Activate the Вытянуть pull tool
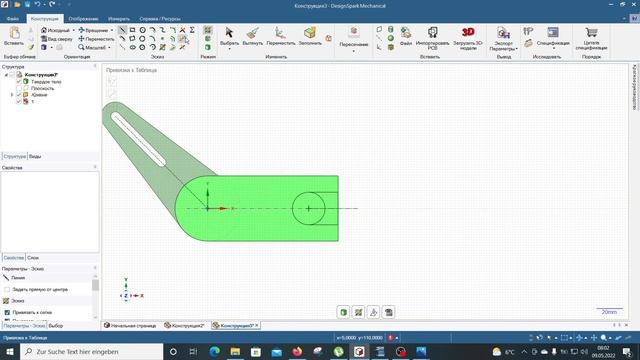640x360 pixels. pyautogui.click(x=253, y=35)
